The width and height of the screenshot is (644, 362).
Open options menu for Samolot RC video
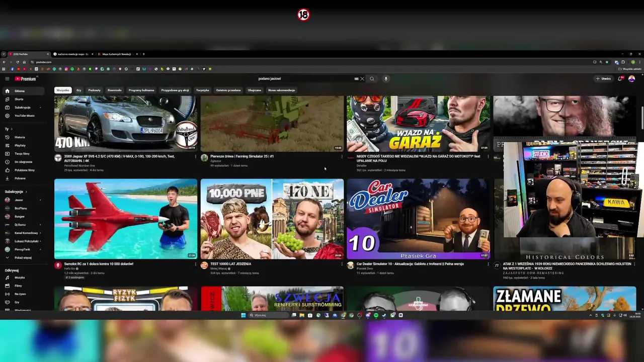[196, 264]
